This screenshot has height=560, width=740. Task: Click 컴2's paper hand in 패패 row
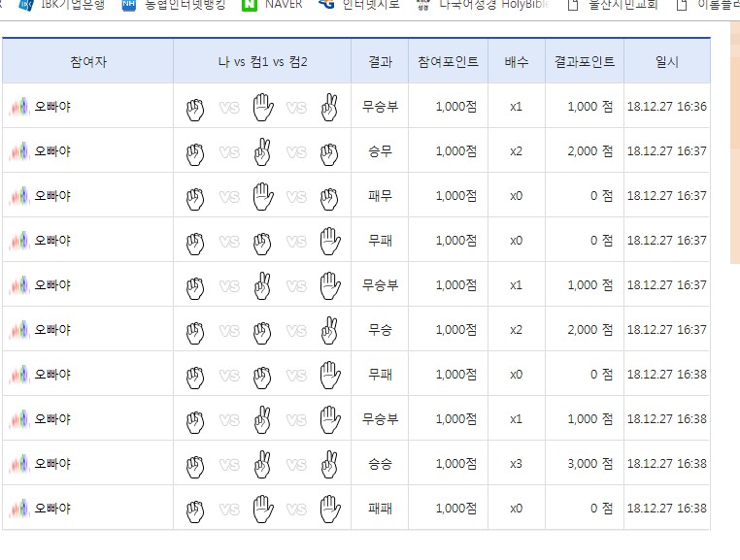pyautogui.click(x=330, y=508)
